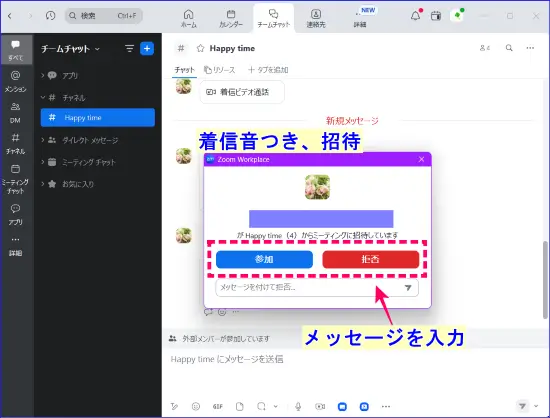Open the GIF picker
Image resolution: width=550 pixels, height=418 pixels.
click(x=218, y=406)
